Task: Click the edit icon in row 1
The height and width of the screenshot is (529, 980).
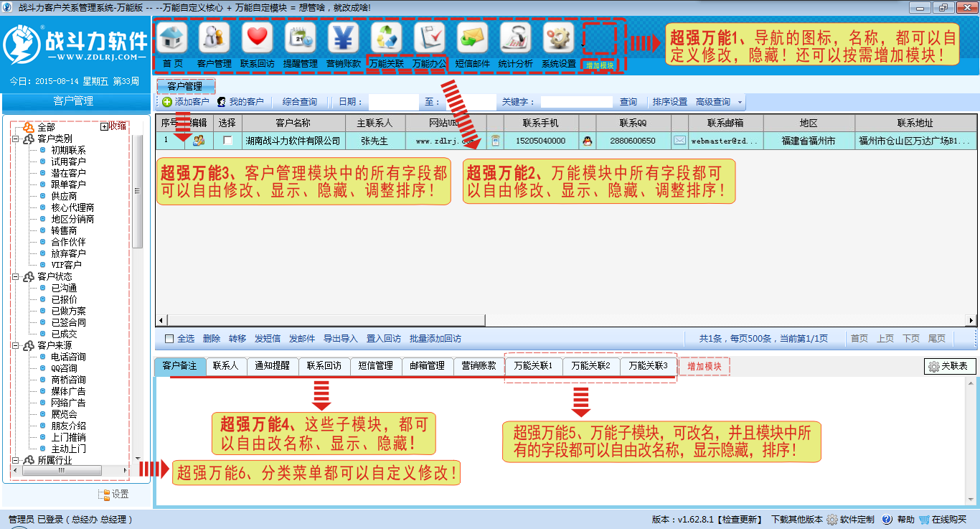Action: [x=199, y=141]
